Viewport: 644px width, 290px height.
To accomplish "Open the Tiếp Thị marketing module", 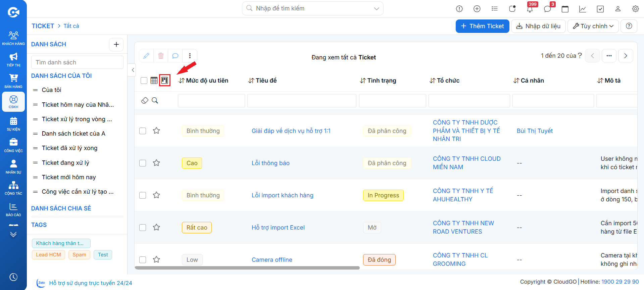I will pyautogui.click(x=13, y=60).
